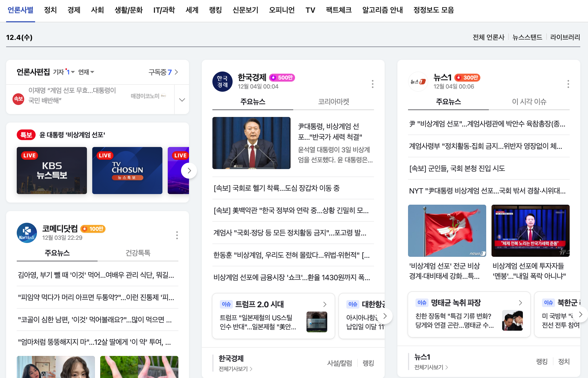Switch to 이 시각 이슈 tab
The width and height of the screenshot is (588, 378).
(x=529, y=102)
